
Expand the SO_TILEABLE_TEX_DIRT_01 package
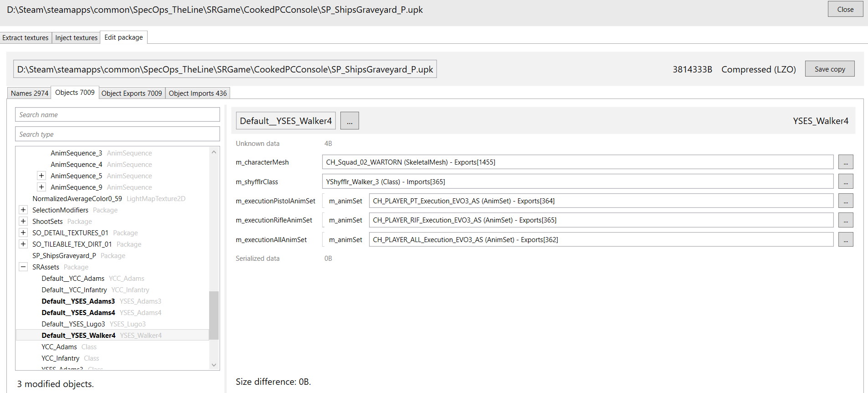pyautogui.click(x=23, y=244)
